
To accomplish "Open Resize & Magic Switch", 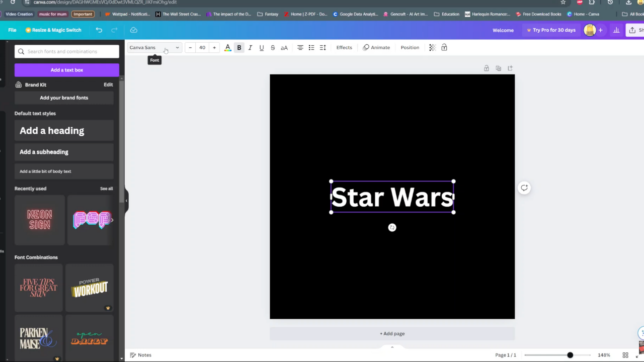I will (53, 30).
